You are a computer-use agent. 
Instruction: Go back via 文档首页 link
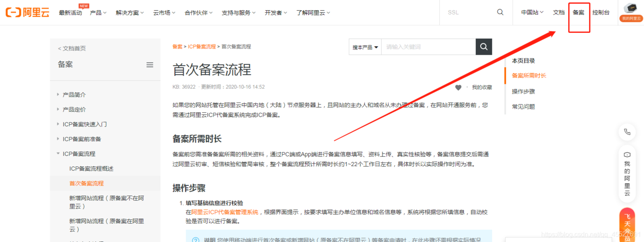(72, 48)
